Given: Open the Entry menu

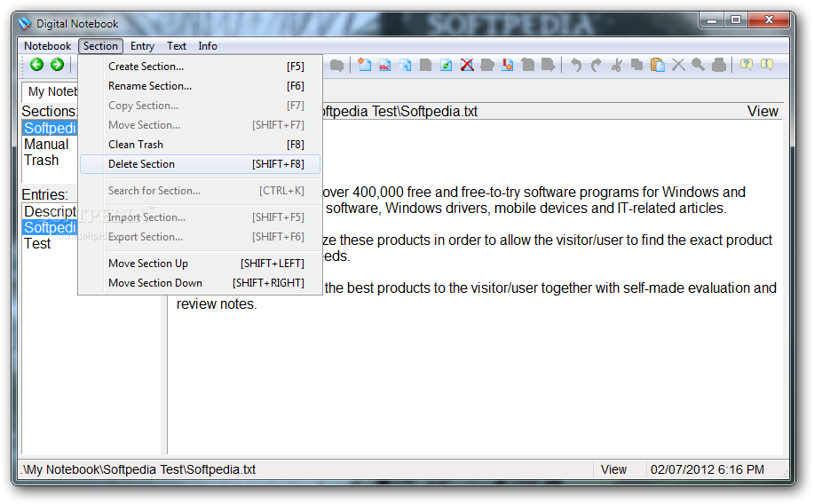Looking at the screenshot, I should click(142, 45).
